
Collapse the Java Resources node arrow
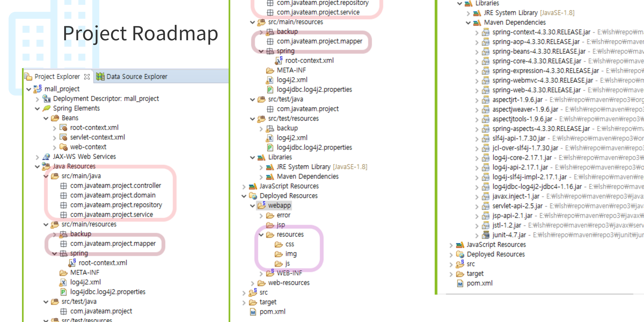coord(37,167)
